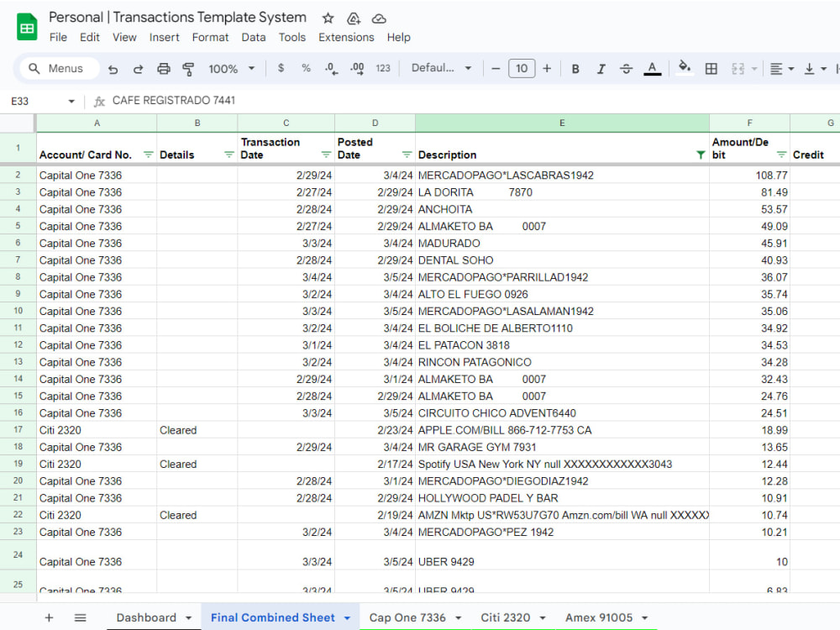The image size is (840, 630).
Task: Print the spreadsheet
Action: (164, 69)
